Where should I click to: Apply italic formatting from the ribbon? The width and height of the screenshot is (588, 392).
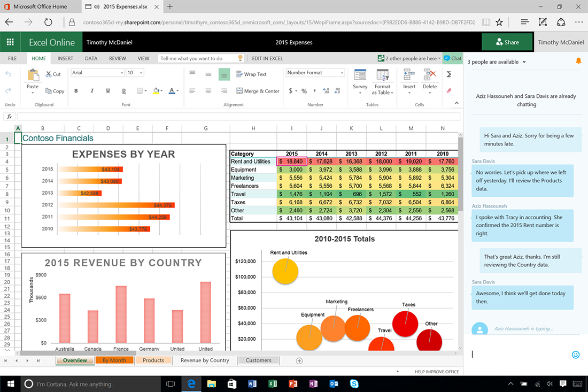93,91
